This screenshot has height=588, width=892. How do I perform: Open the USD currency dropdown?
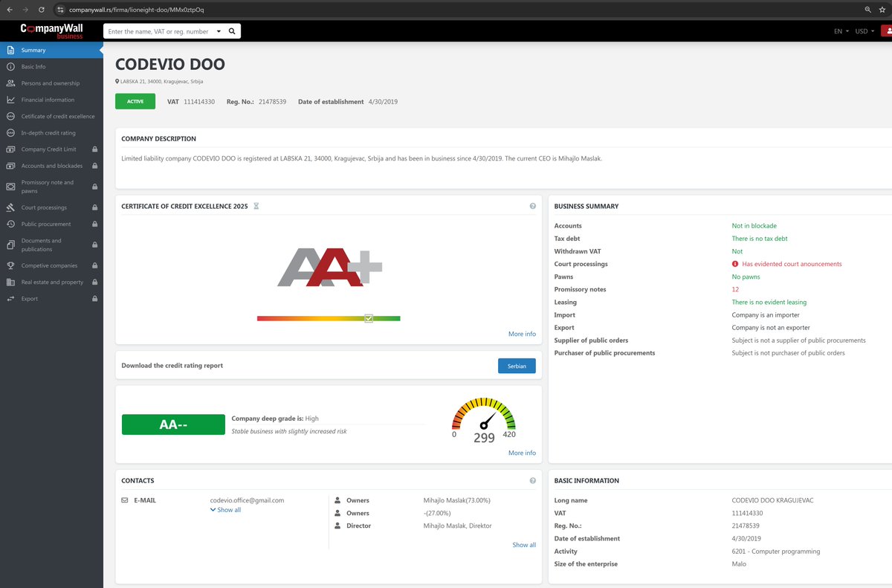[864, 31]
